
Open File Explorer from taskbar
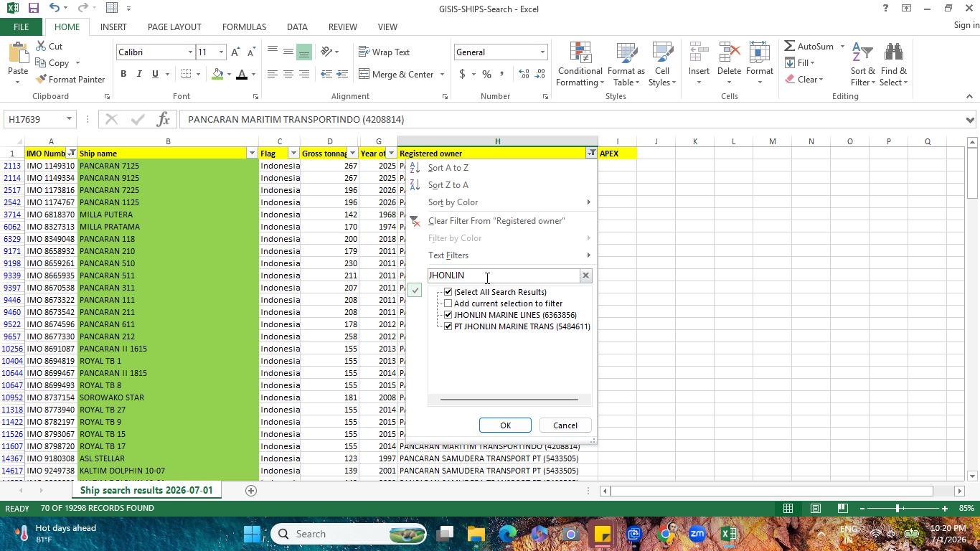click(x=476, y=534)
